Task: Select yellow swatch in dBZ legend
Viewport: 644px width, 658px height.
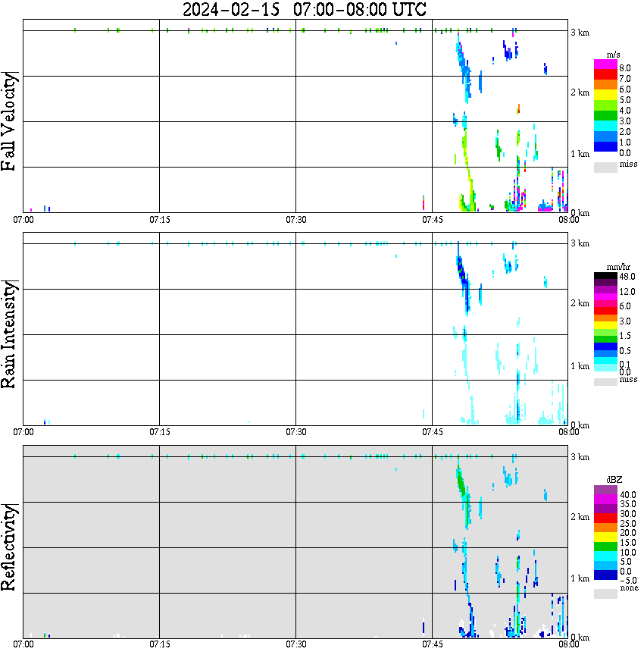Action: point(605,537)
